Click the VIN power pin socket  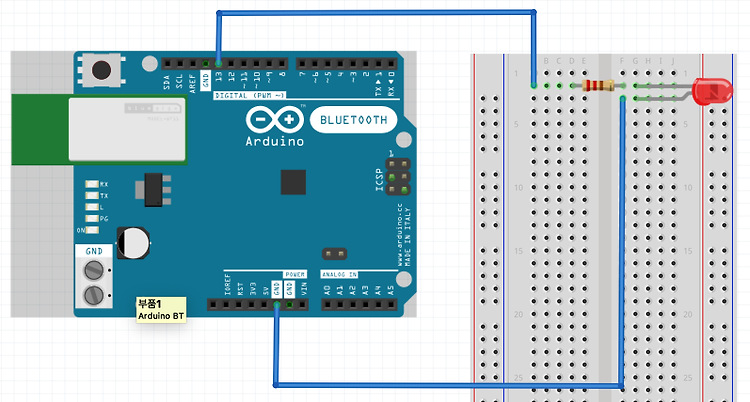[302, 304]
